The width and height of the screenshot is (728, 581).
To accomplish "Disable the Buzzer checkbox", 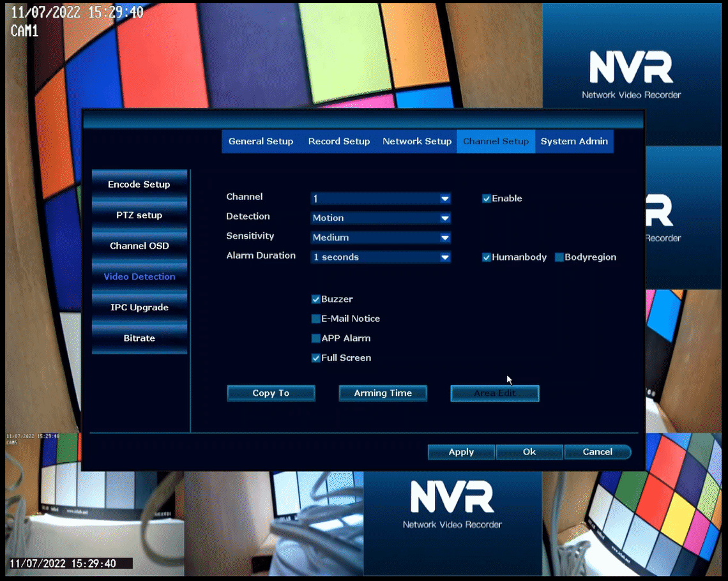I will [315, 299].
